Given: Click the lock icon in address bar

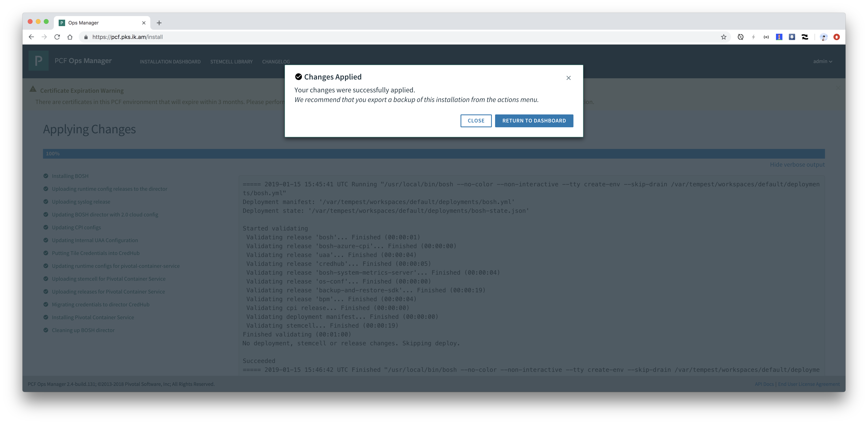Looking at the screenshot, I should pos(86,37).
